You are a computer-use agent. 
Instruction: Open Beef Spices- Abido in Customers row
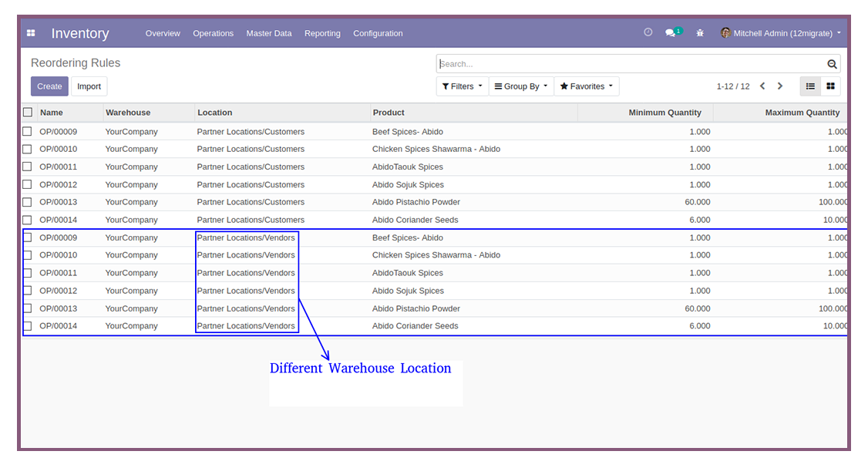click(x=408, y=132)
